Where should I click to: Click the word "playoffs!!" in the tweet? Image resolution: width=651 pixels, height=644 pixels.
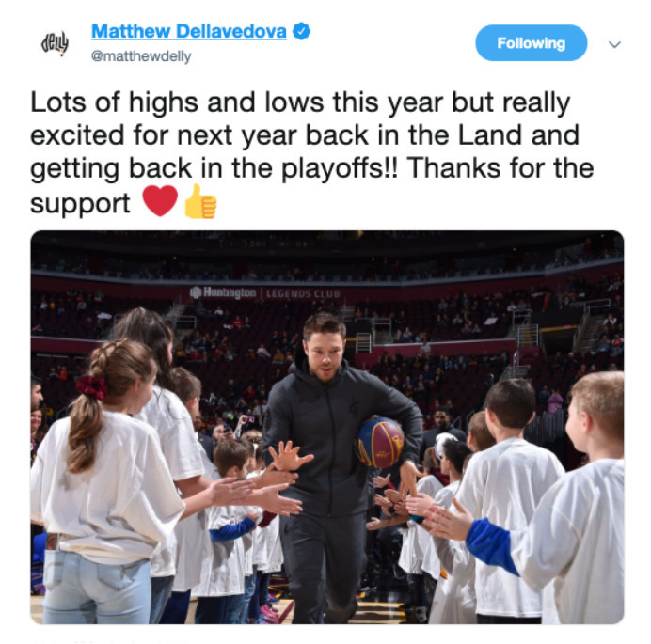click(x=340, y=169)
